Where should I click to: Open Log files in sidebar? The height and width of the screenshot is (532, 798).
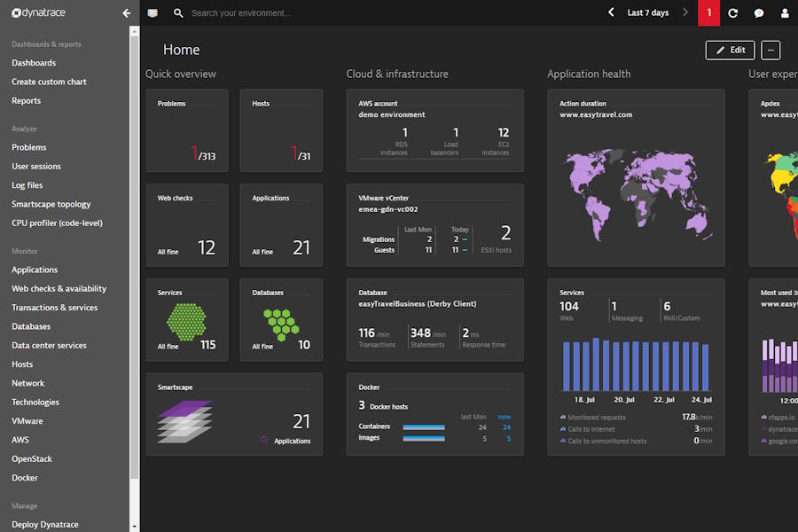click(x=27, y=184)
